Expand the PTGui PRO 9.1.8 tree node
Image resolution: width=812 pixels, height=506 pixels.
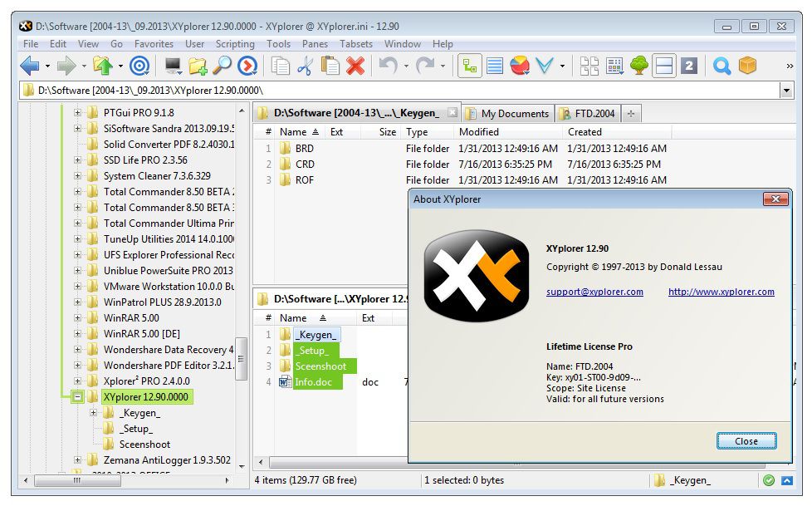[77, 112]
